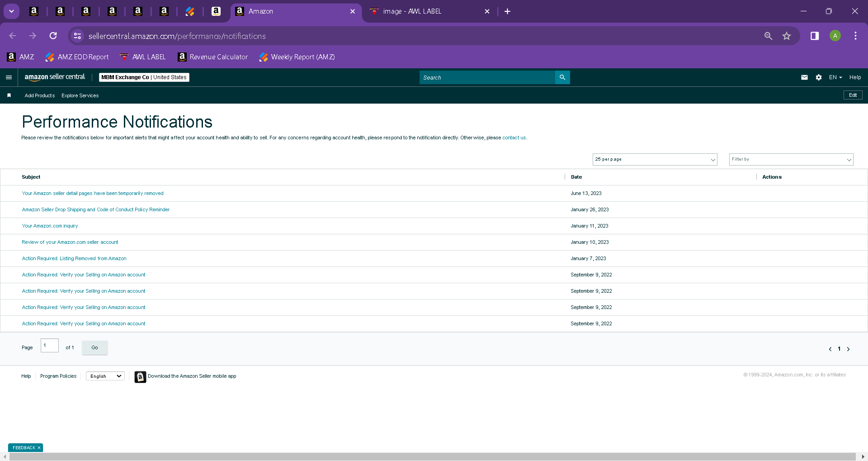This screenshot has width=868, height=461.
Task: Switch to the first pinned Amazon tab
Action: (x=34, y=11)
